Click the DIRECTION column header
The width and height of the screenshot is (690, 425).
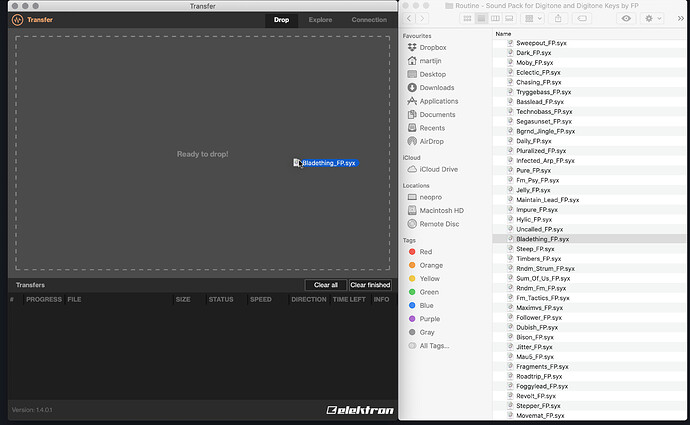pos(308,300)
